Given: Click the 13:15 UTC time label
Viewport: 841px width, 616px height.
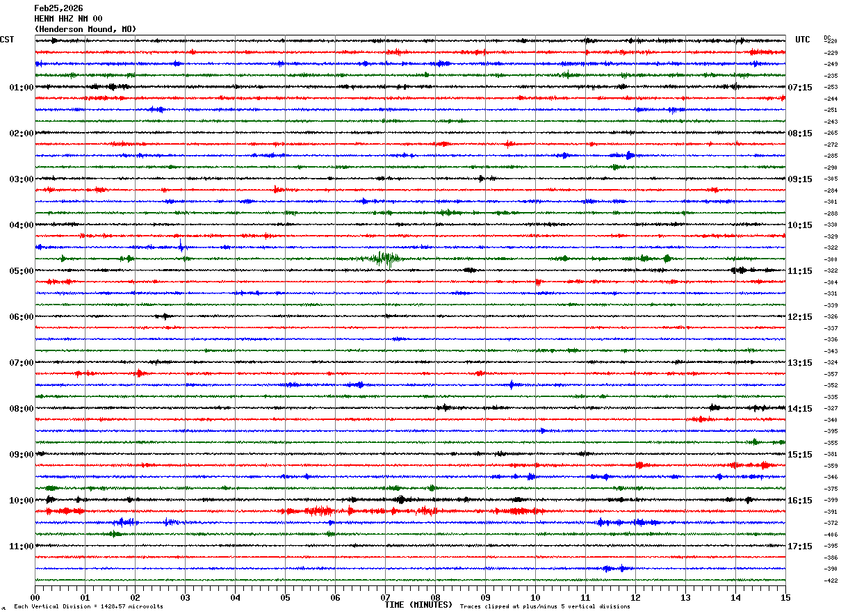Looking at the screenshot, I should click(x=800, y=363).
